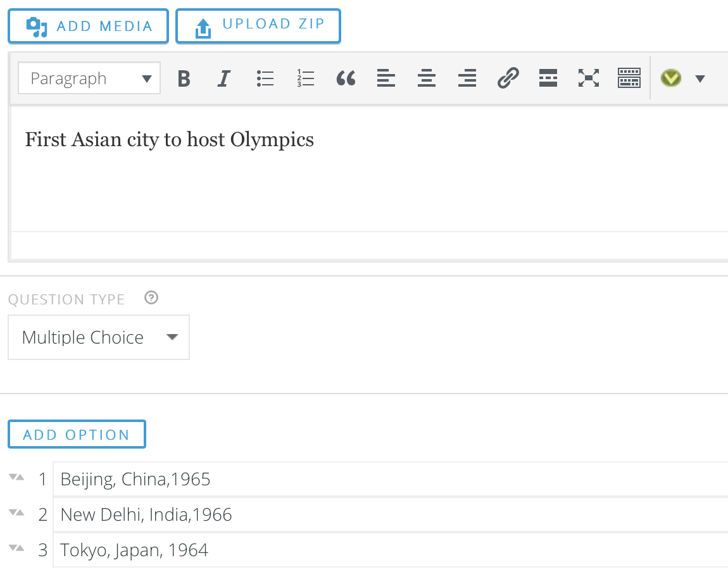Screen dimensions: 728x572
Task: Apply blockquote formatting
Action: click(346, 78)
